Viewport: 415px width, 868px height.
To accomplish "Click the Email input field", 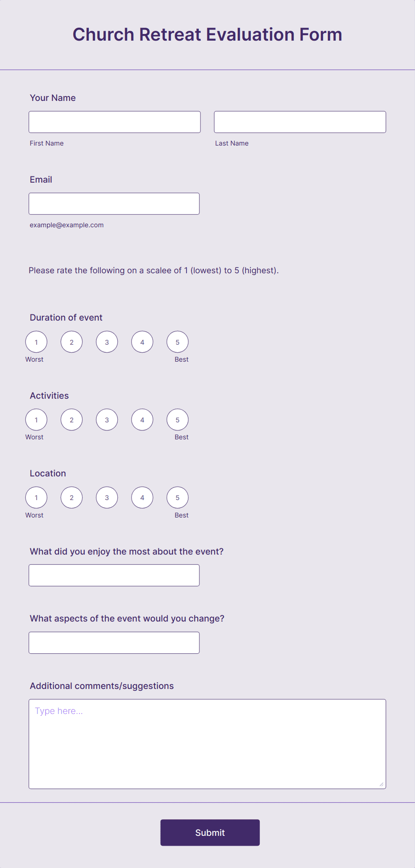I will (114, 203).
